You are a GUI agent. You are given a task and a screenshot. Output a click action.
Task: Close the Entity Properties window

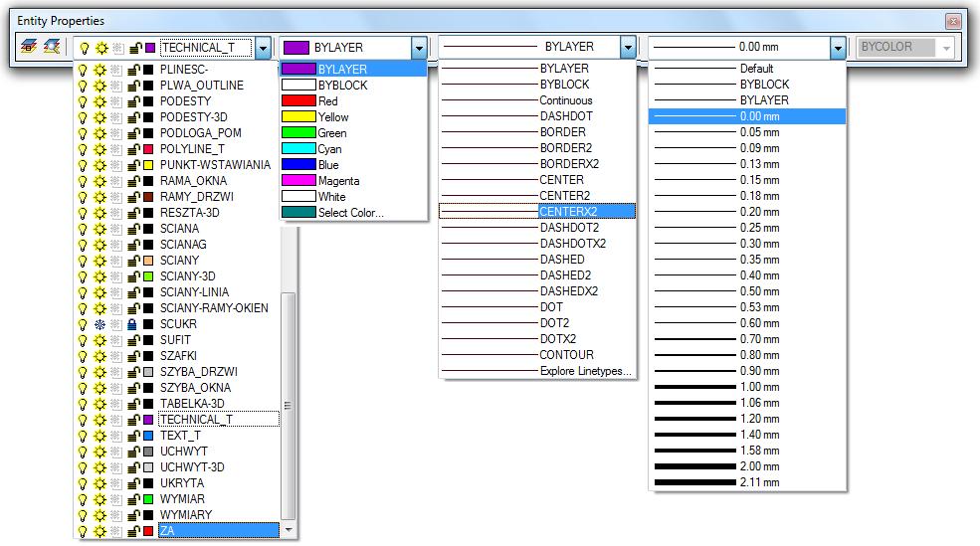coord(953,21)
